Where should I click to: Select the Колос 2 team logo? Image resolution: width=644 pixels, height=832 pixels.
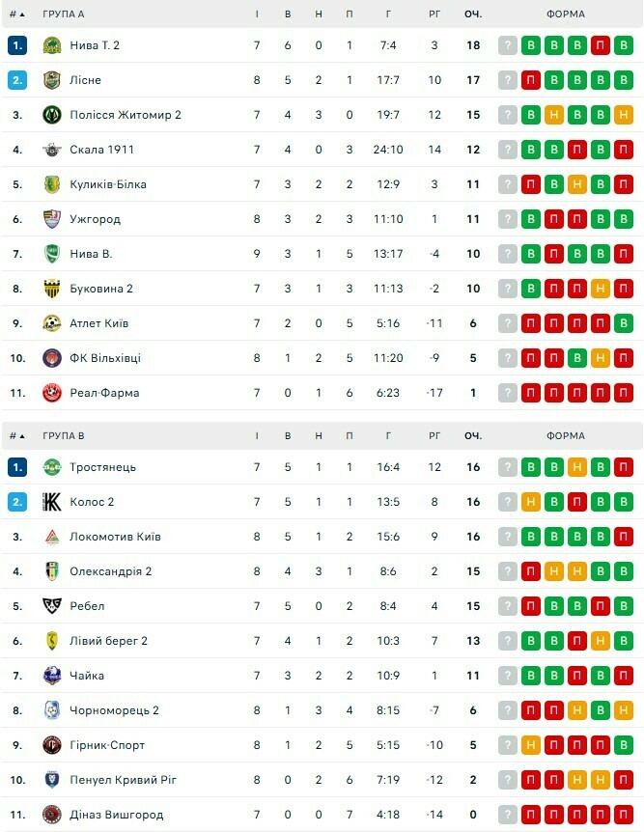52,502
